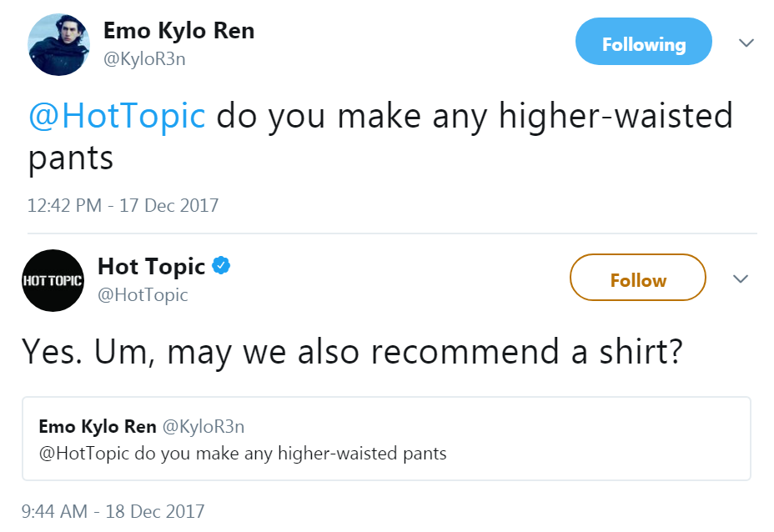Follow the blue @HotTopic mention in the first tweet
The width and height of the screenshot is (774, 532).
point(117,116)
